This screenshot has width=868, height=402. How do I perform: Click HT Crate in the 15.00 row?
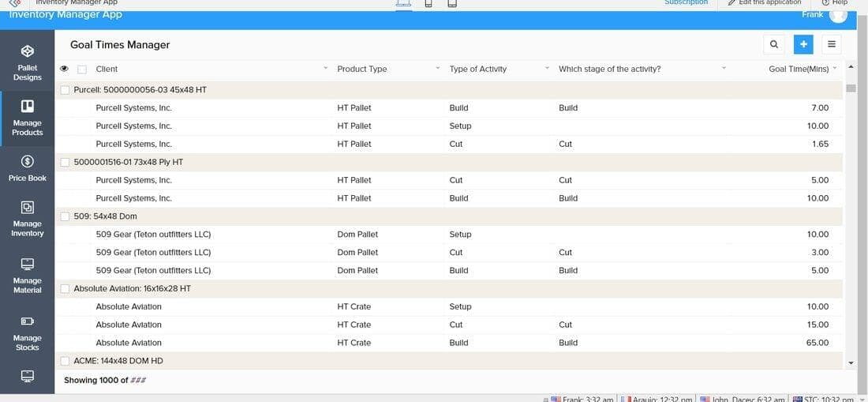pyautogui.click(x=354, y=325)
